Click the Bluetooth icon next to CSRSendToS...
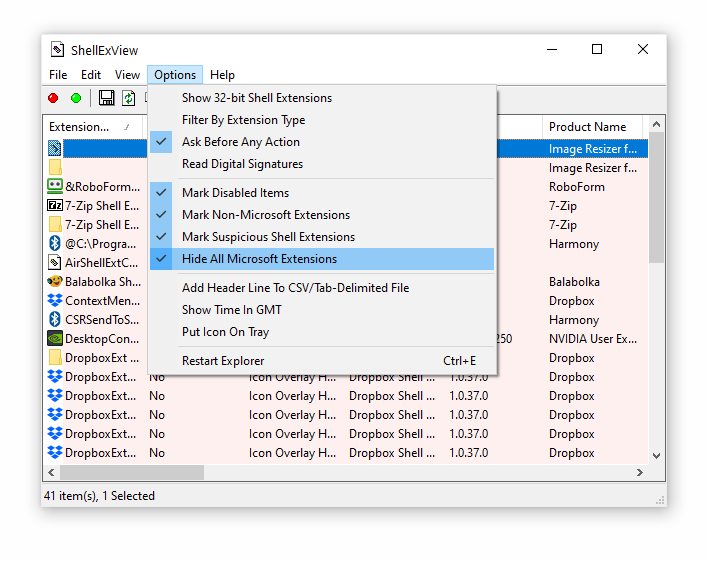Viewport: 708px width, 561px height. (x=55, y=319)
